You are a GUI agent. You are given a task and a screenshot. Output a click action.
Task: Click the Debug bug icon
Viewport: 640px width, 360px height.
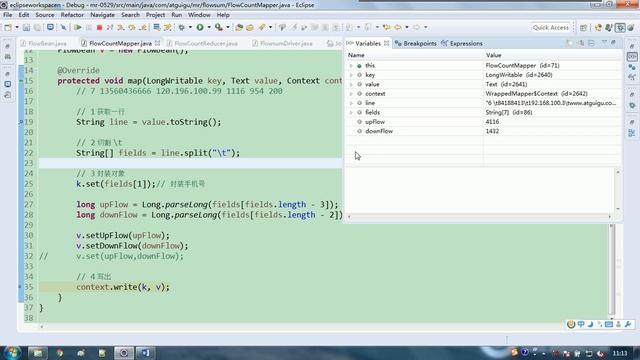pos(181,27)
